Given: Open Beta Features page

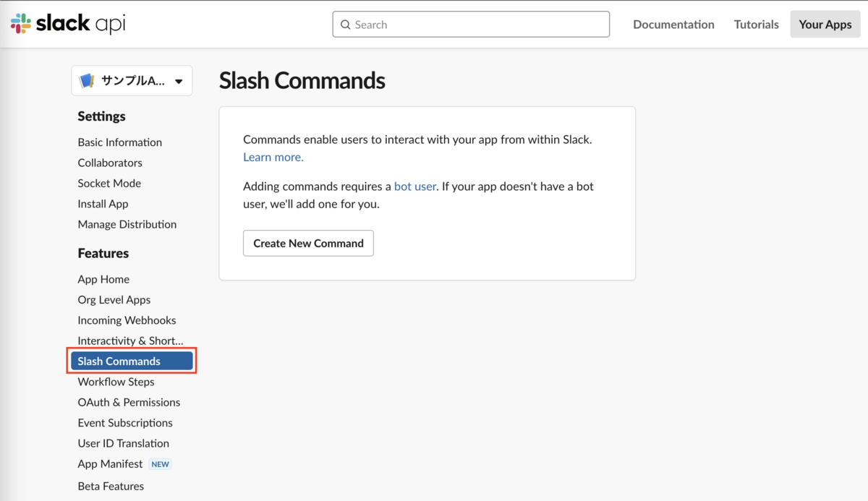Looking at the screenshot, I should coord(111,486).
